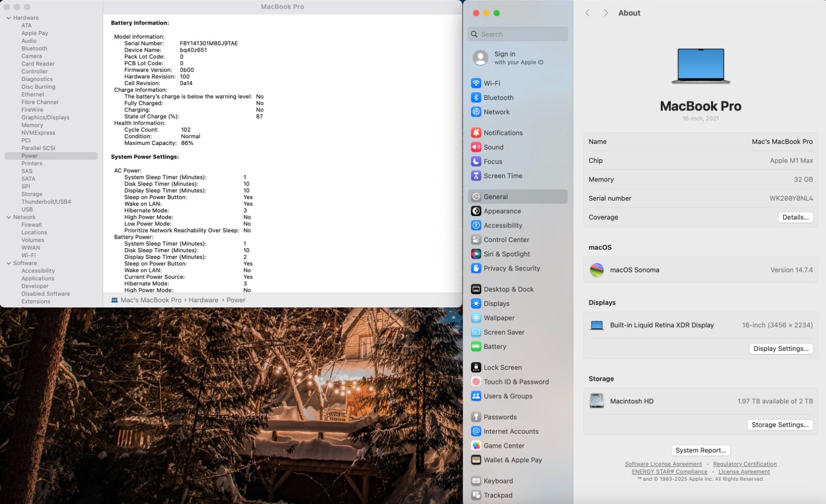The image size is (826, 504).
Task: Click the Siri & Spotlight icon
Action: click(x=476, y=254)
